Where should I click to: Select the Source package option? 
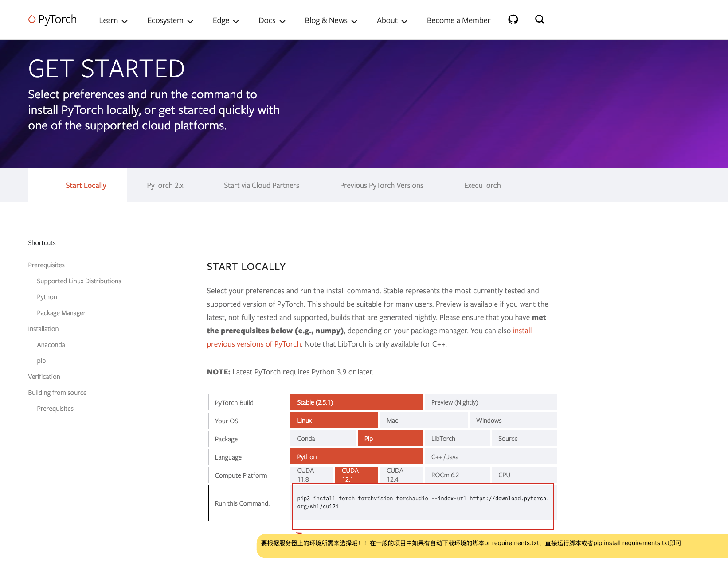point(524,438)
